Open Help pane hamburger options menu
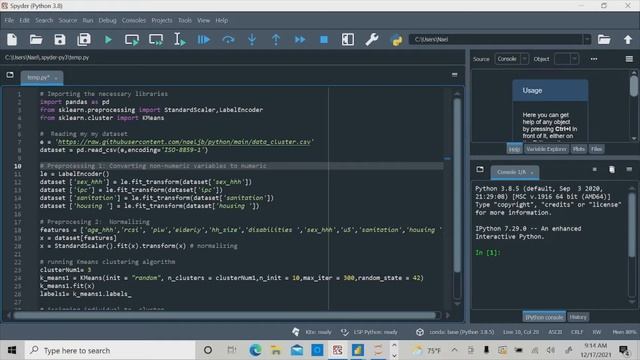This screenshot has width=640, height=360. pyautogui.click(x=629, y=59)
